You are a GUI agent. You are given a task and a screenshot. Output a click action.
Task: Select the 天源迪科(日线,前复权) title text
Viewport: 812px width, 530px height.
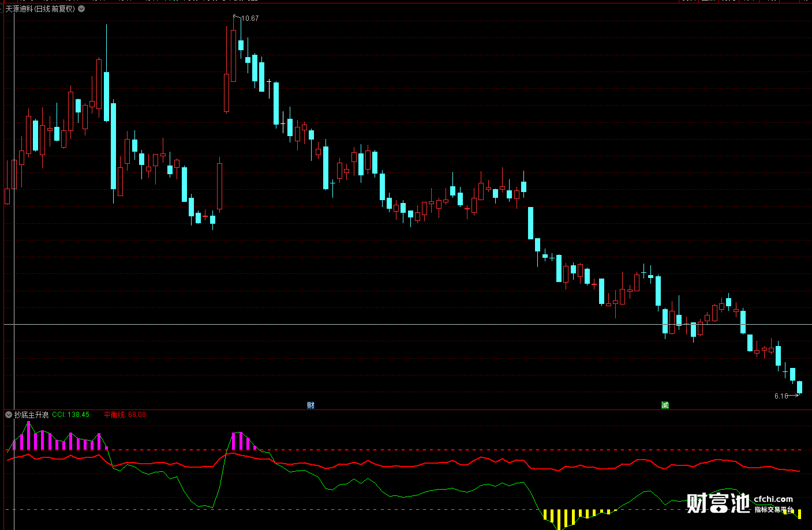pyautogui.click(x=40, y=9)
